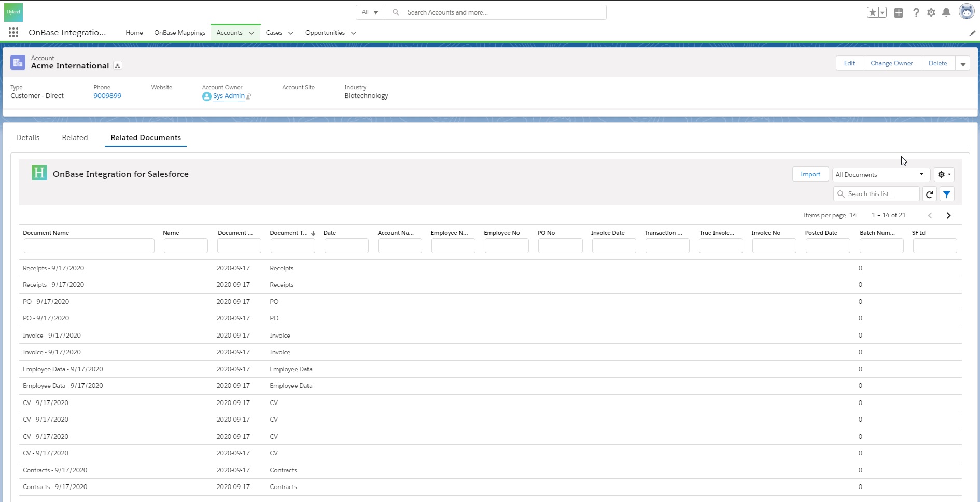
Task: Open the Setup gear in header
Action: click(x=931, y=12)
